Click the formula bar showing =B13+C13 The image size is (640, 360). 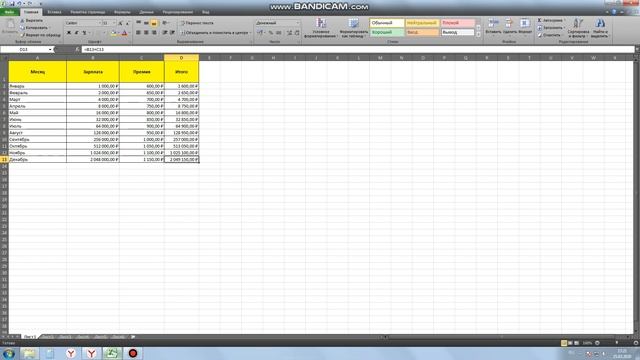(x=358, y=49)
